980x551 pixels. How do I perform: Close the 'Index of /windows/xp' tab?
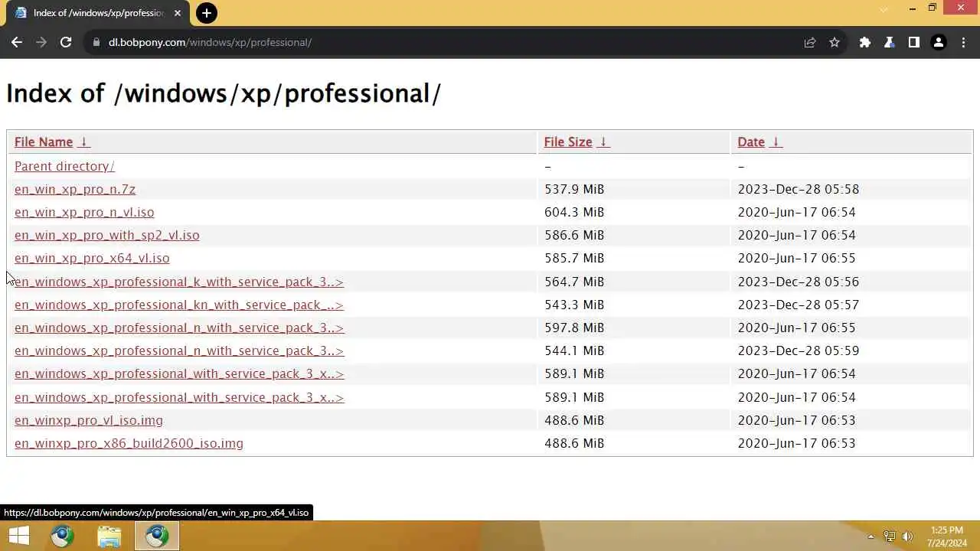(x=178, y=13)
